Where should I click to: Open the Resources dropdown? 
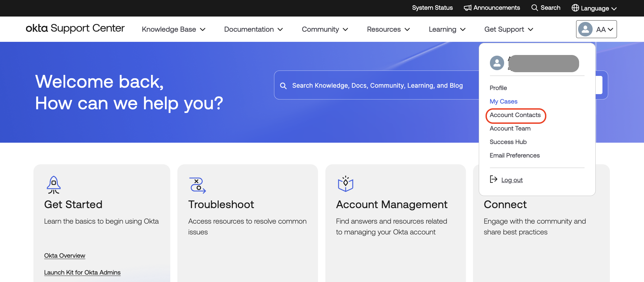(x=389, y=29)
